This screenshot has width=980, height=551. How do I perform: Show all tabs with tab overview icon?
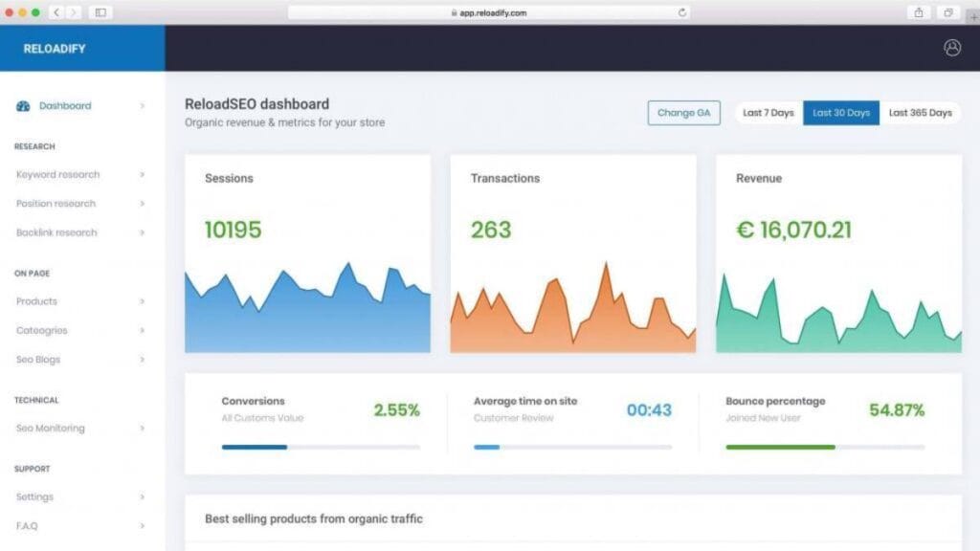pos(947,12)
